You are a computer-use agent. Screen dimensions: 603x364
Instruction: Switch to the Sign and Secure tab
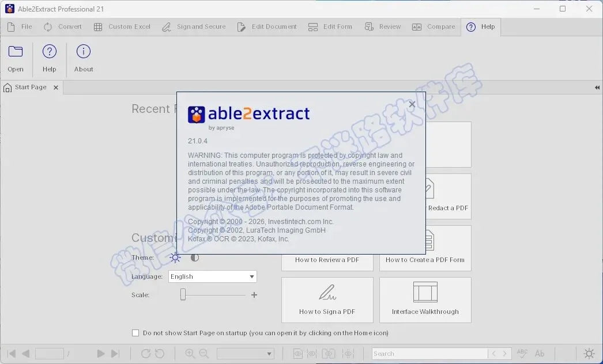[194, 27]
